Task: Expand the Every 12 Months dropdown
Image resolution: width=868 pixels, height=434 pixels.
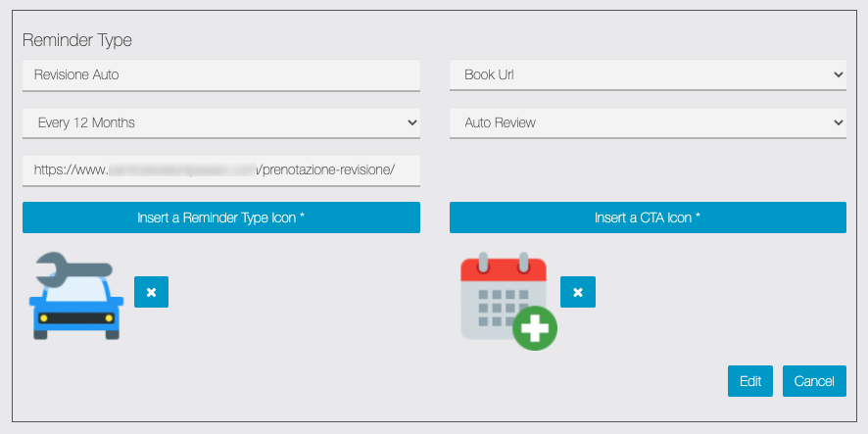Action: [x=220, y=122]
